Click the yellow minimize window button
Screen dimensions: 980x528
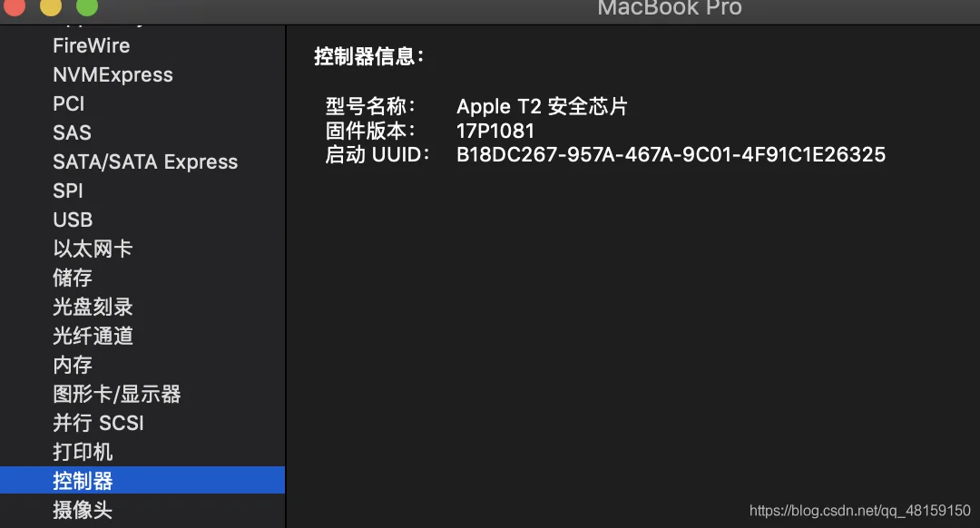pyautogui.click(x=51, y=5)
